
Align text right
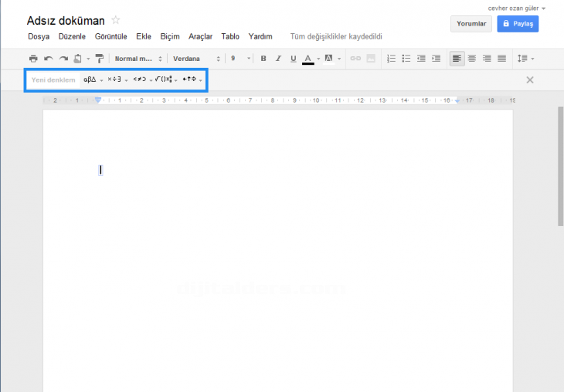pos(487,59)
